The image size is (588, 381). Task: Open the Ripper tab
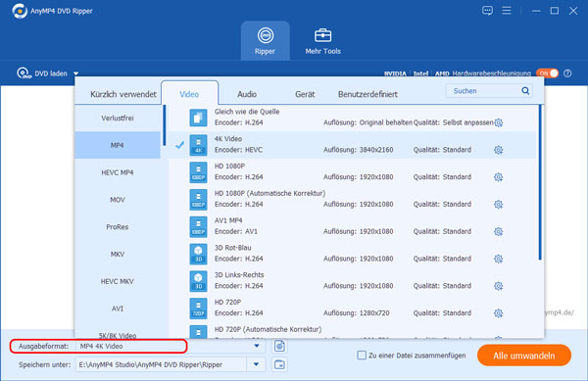click(266, 41)
